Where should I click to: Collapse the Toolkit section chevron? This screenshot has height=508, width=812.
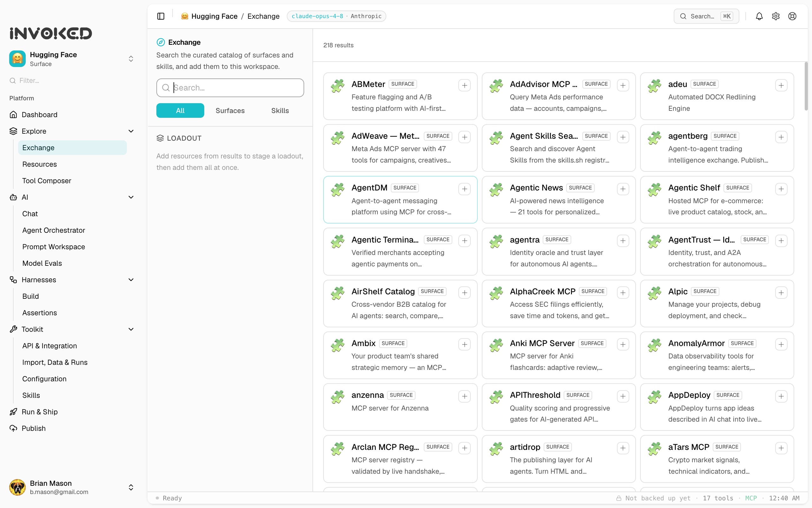point(131,329)
